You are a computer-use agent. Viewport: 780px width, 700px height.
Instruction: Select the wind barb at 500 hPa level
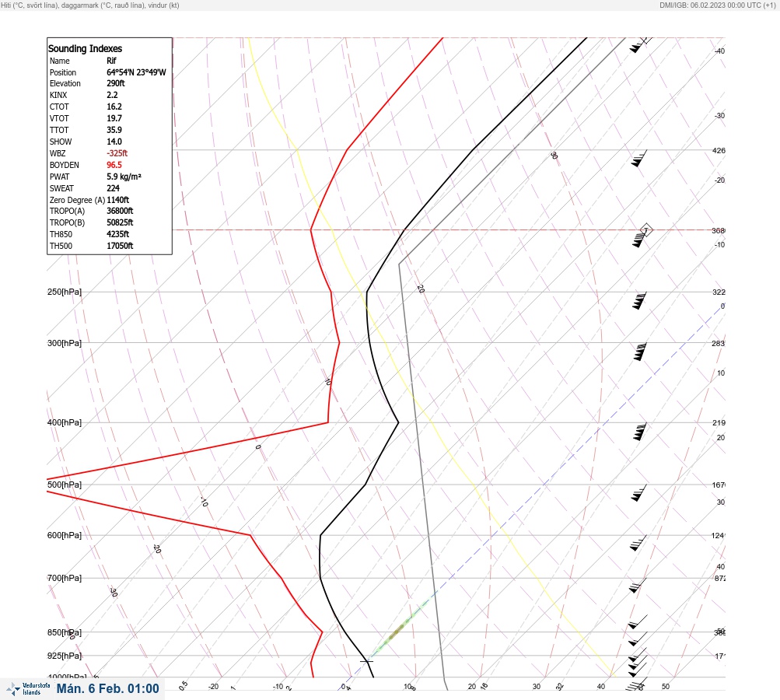[x=639, y=492]
